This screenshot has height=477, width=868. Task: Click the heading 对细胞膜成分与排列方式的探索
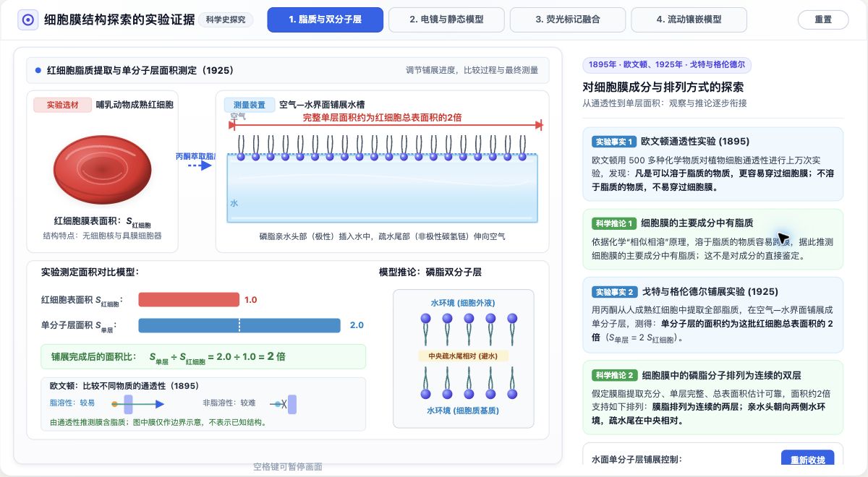coord(663,87)
